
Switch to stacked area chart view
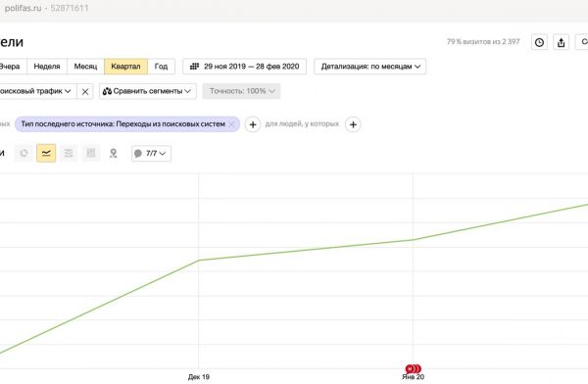point(69,153)
